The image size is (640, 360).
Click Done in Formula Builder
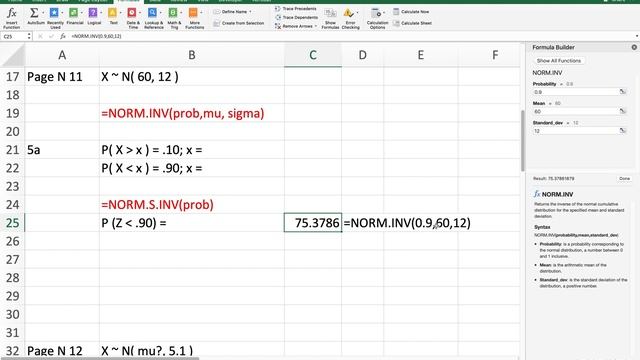coord(624,179)
